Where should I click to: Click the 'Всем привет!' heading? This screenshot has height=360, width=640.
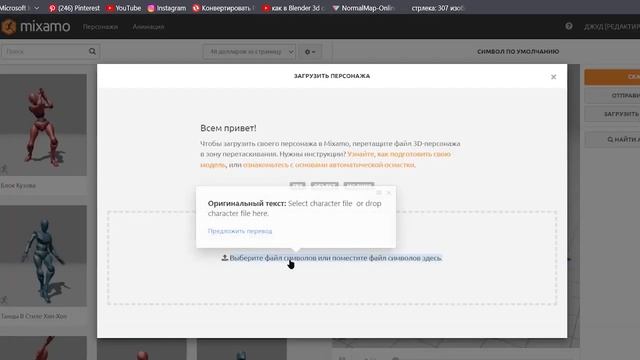[x=228, y=128]
